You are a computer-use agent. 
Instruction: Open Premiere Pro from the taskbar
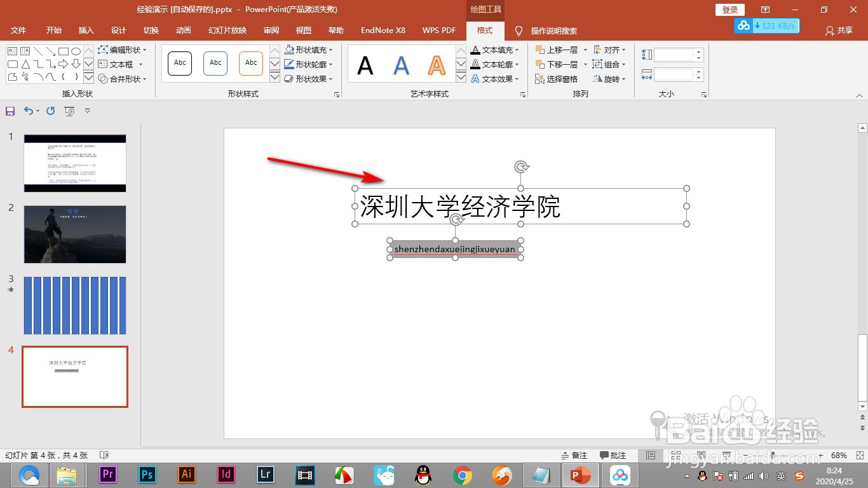[108, 474]
